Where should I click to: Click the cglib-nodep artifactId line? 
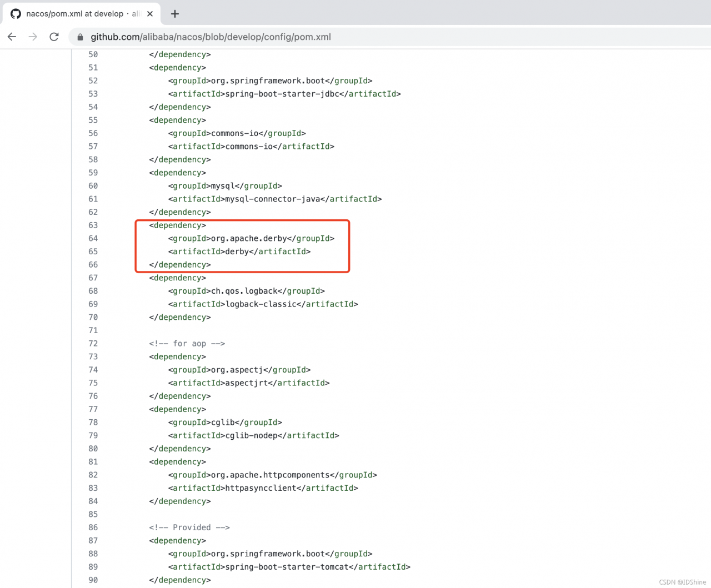(x=254, y=435)
